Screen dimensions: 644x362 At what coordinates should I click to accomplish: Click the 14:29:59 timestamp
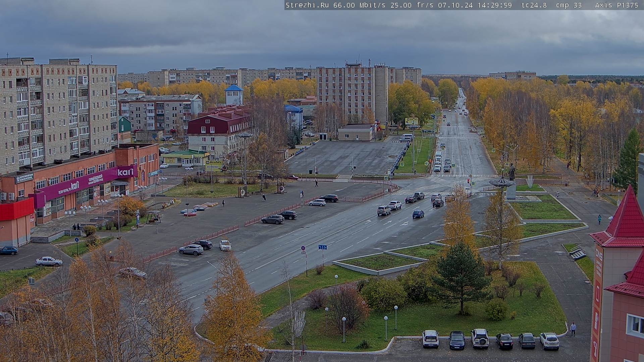[x=495, y=5]
